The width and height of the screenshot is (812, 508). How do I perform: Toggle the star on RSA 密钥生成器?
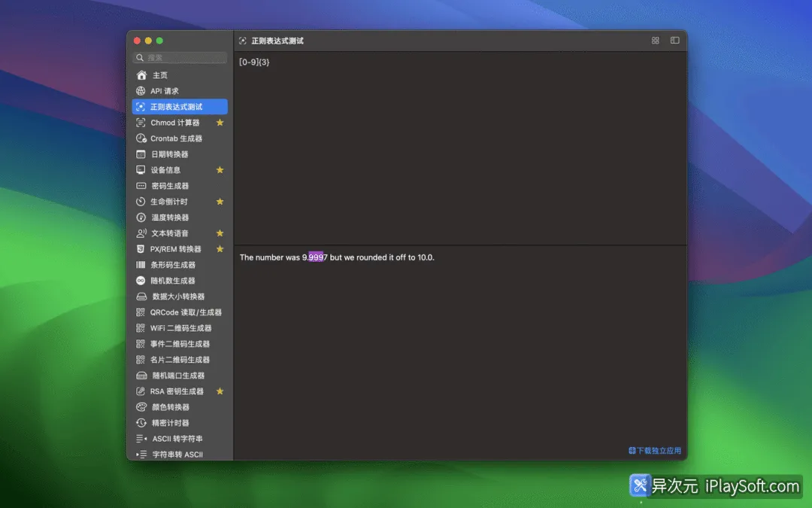220,391
